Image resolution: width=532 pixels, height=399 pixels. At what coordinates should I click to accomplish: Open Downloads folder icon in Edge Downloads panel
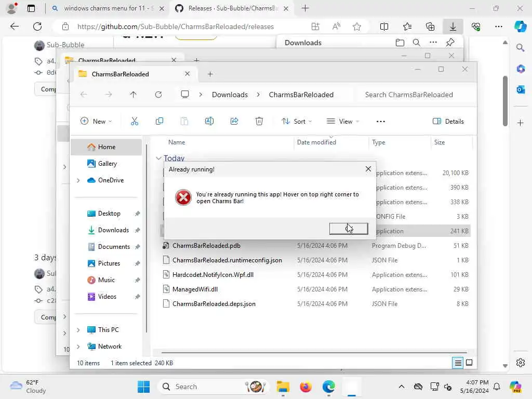[x=400, y=43]
